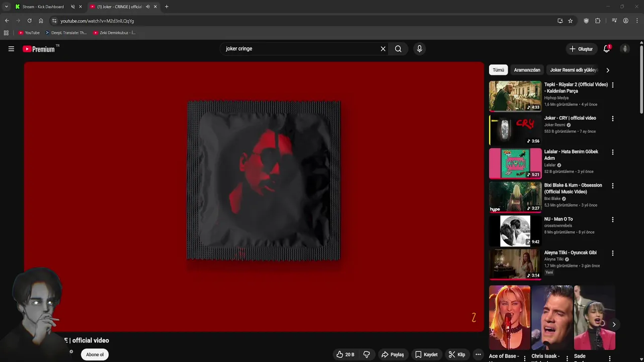This screenshot has height=362, width=644.
Task: Open options for NU - Man O To
Action: point(612,220)
